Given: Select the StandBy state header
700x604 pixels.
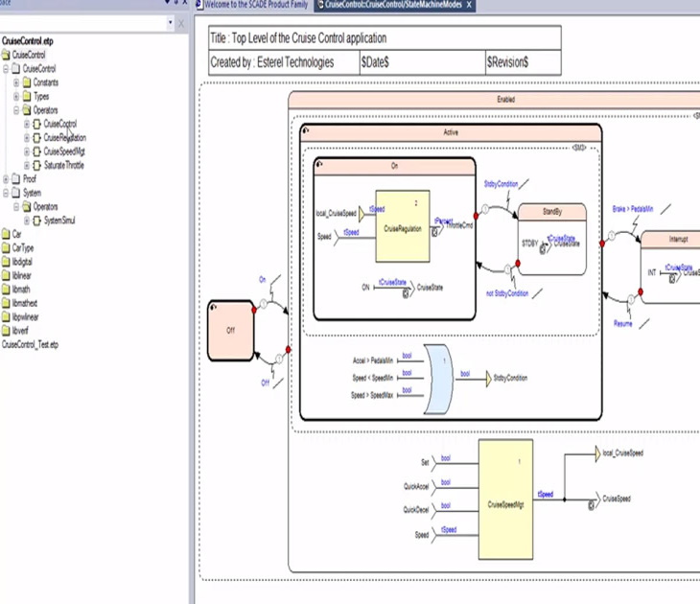Looking at the screenshot, I should (550, 210).
